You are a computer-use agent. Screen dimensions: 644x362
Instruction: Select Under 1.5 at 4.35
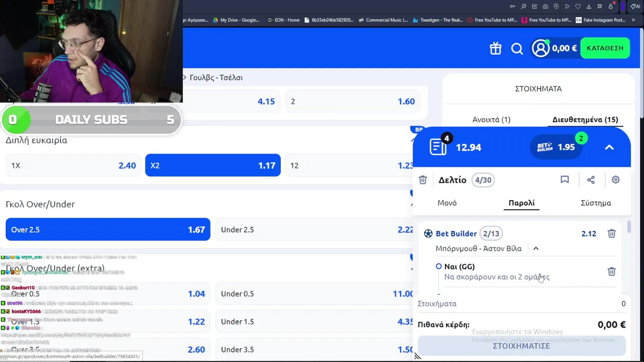[315, 322]
